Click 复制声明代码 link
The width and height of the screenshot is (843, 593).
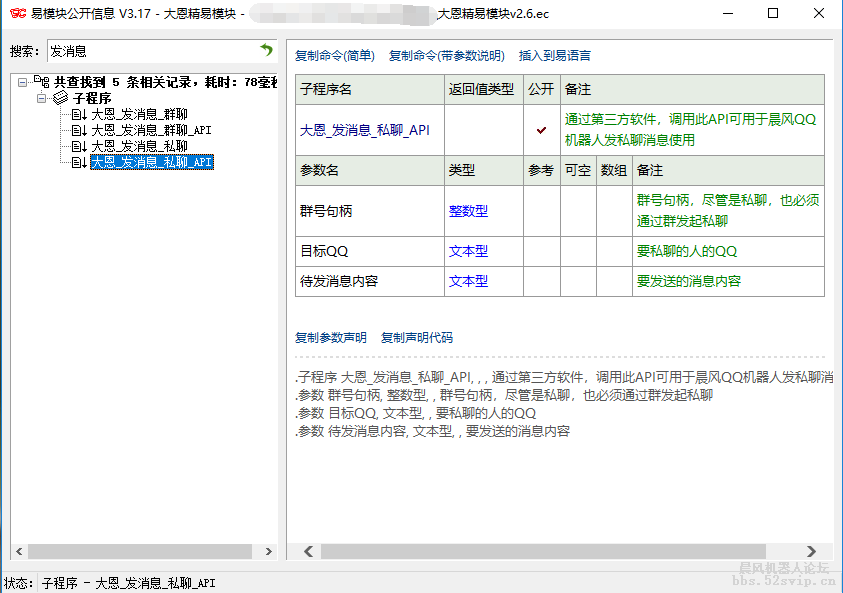click(x=417, y=338)
